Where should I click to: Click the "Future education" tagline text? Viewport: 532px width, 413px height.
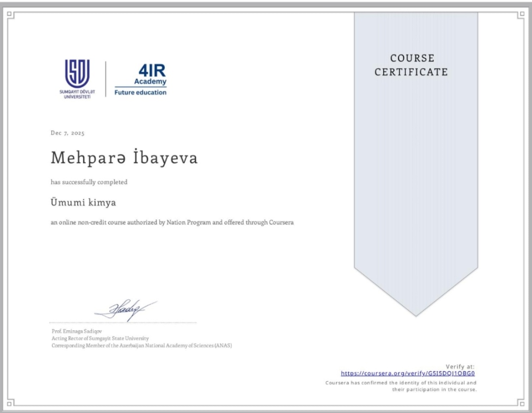tap(141, 92)
